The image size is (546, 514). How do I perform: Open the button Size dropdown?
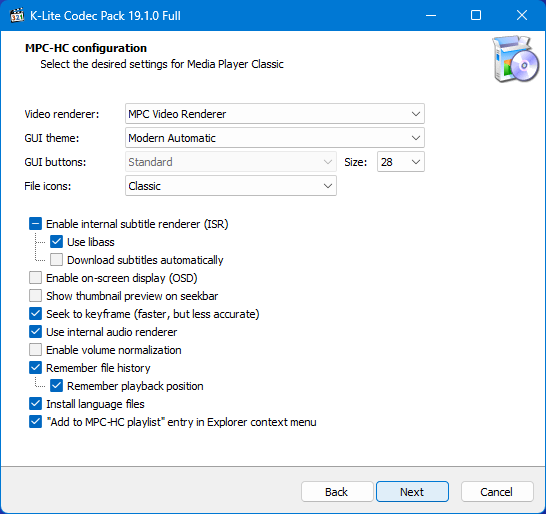pos(401,162)
